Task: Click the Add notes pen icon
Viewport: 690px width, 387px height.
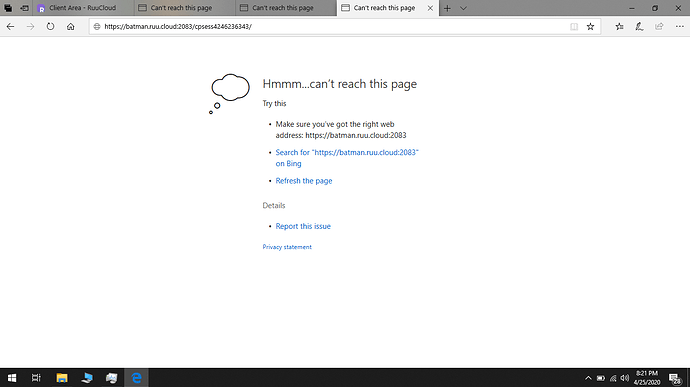Action: pos(639,26)
